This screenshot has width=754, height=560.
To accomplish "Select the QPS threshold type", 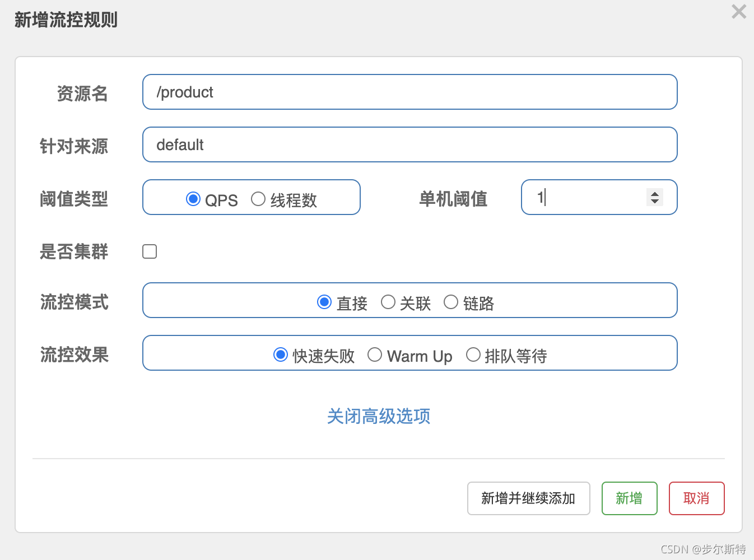I will (193, 199).
